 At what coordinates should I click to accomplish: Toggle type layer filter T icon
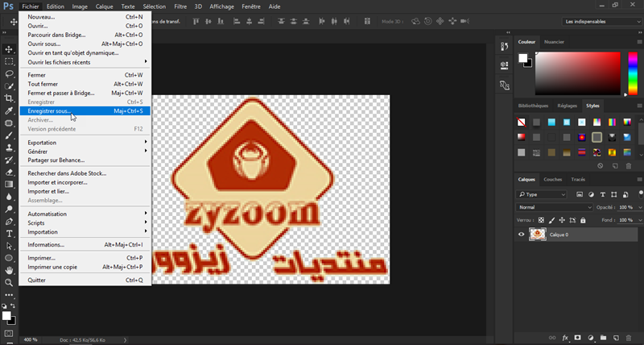602,194
